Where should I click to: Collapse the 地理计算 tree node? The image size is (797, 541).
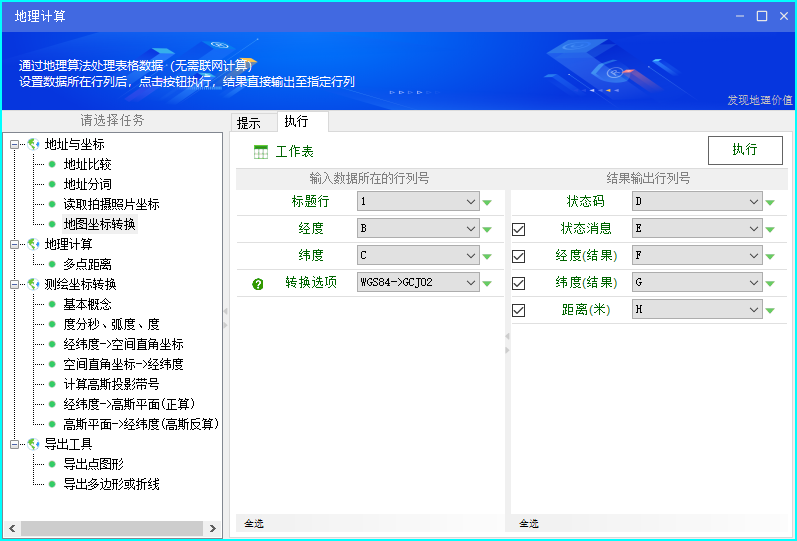click(x=15, y=244)
